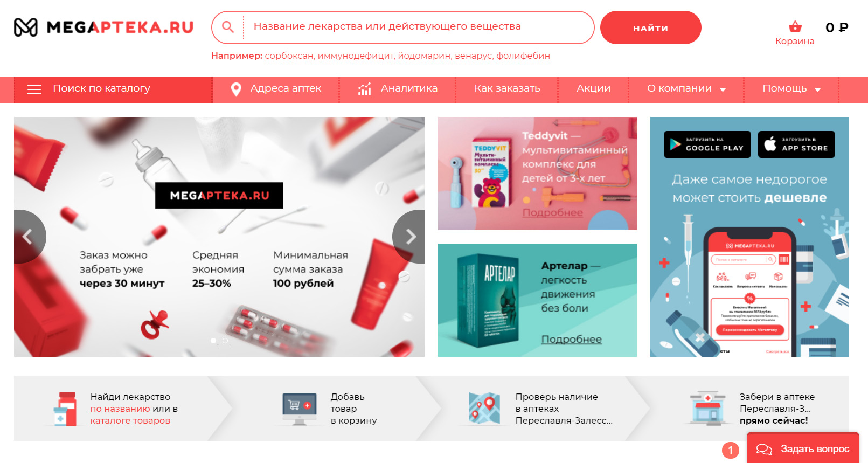The height and width of the screenshot is (463, 868).
Task: Open the Google Play download badge
Action: [707, 144]
